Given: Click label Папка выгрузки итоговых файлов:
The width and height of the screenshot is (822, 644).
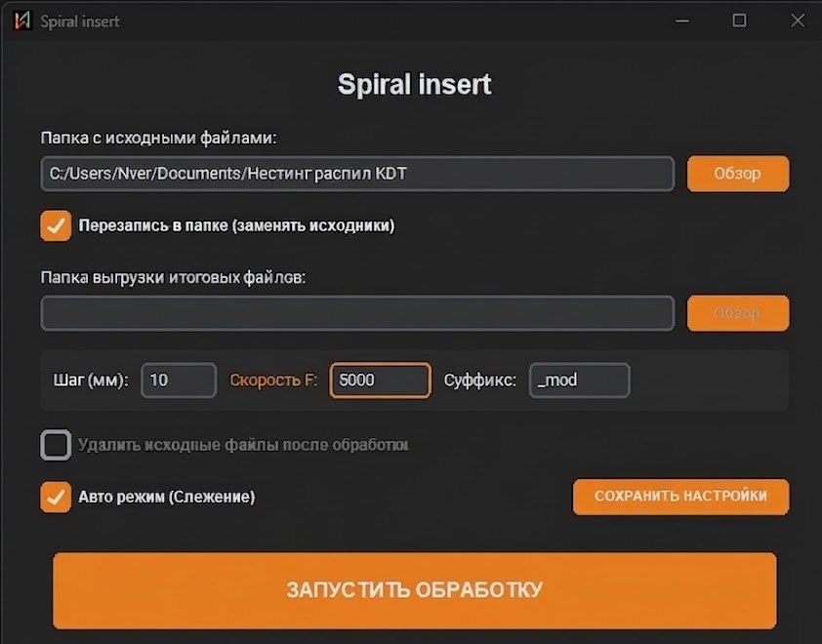Looking at the screenshot, I should [173, 277].
